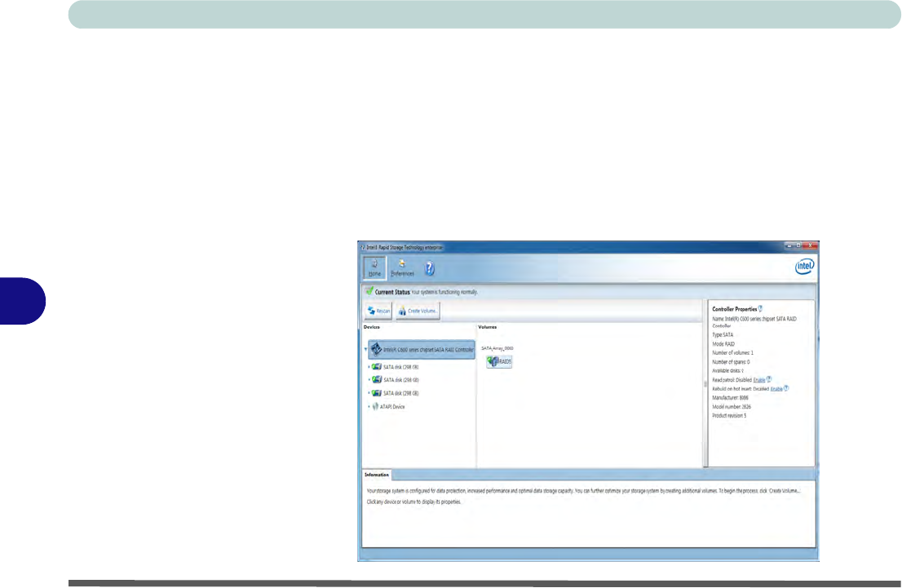The height and width of the screenshot is (588, 902).
Task: Enable Read patrol via its link
Action: pos(758,379)
